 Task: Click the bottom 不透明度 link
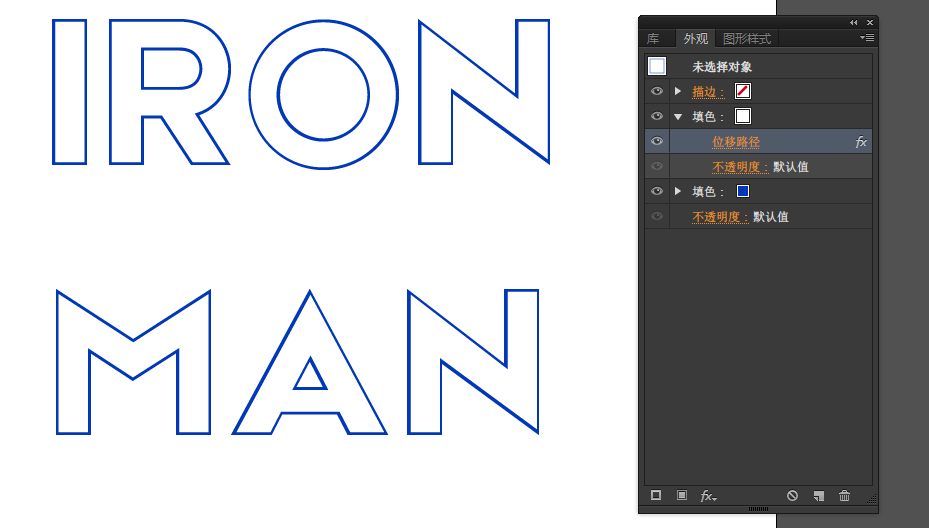(x=720, y=217)
